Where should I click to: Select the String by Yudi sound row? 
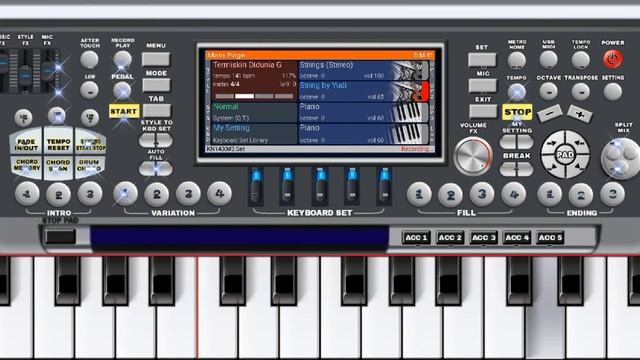click(364, 91)
